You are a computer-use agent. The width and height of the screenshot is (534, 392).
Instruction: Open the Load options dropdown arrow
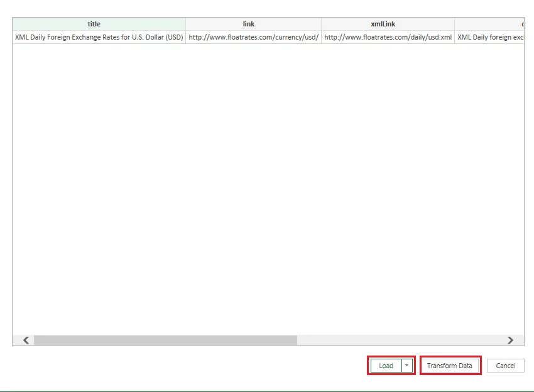[x=406, y=365]
